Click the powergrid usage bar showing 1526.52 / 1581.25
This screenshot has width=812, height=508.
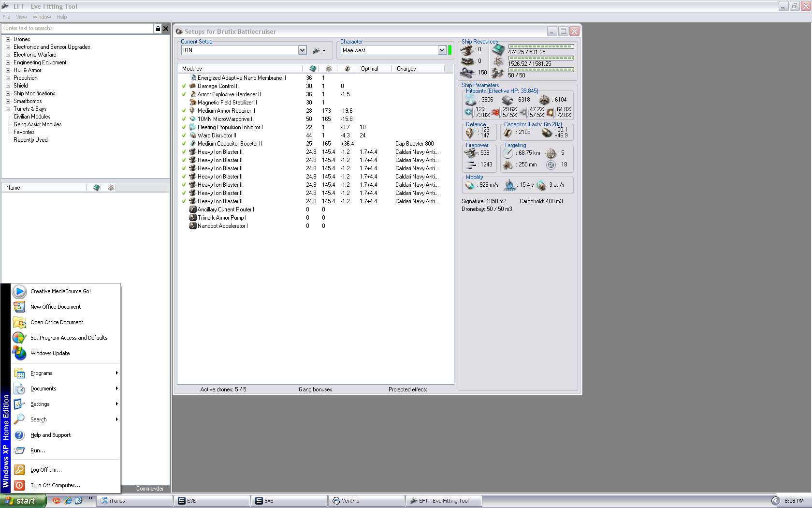[541, 58]
